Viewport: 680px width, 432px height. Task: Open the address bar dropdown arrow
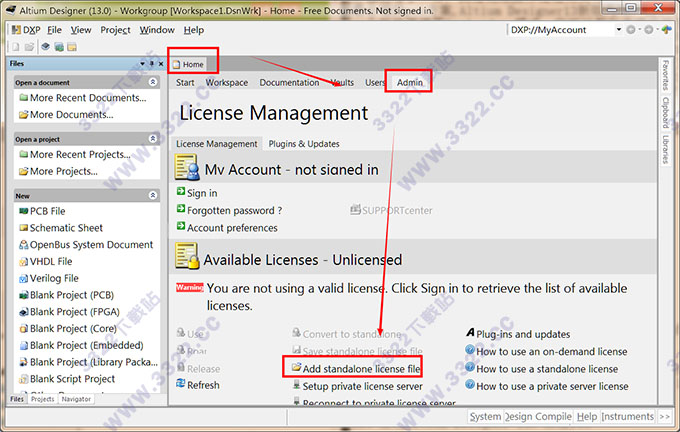(619, 29)
